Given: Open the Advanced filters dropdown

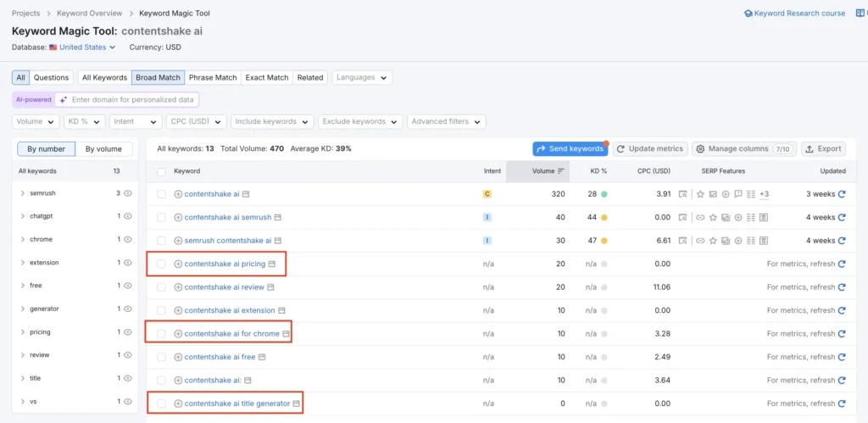Looking at the screenshot, I should tap(447, 121).
